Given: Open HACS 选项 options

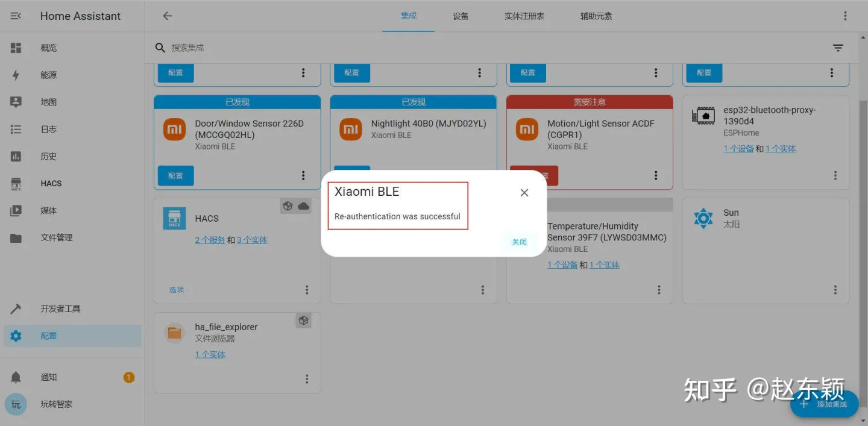Looking at the screenshot, I should [177, 290].
